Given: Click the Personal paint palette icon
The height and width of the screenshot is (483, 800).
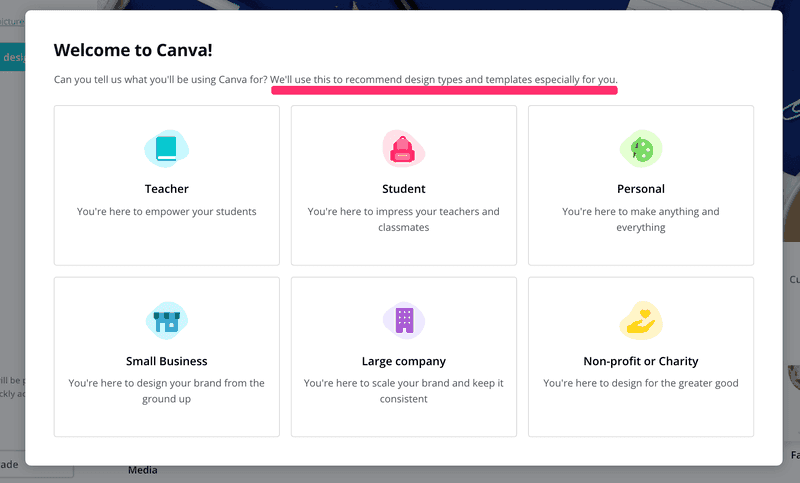Looking at the screenshot, I should [x=641, y=148].
